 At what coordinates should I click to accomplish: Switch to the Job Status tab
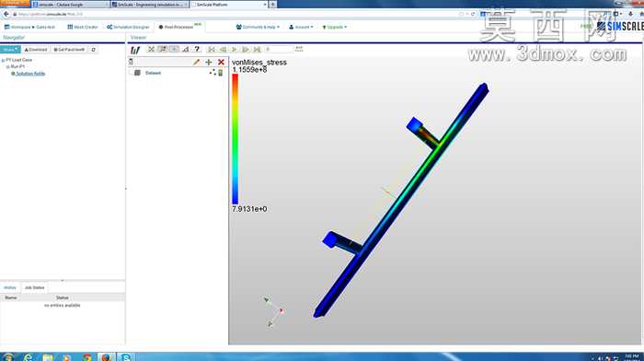35,287
